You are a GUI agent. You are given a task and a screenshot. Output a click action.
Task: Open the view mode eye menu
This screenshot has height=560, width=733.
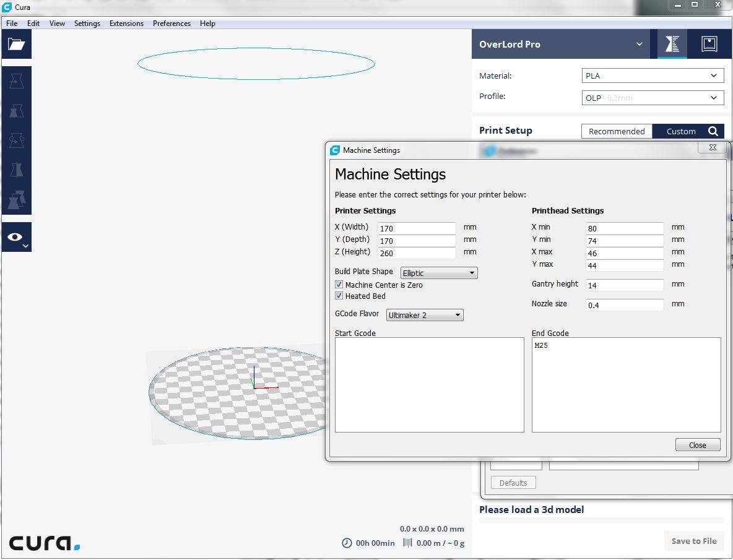point(16,237)
